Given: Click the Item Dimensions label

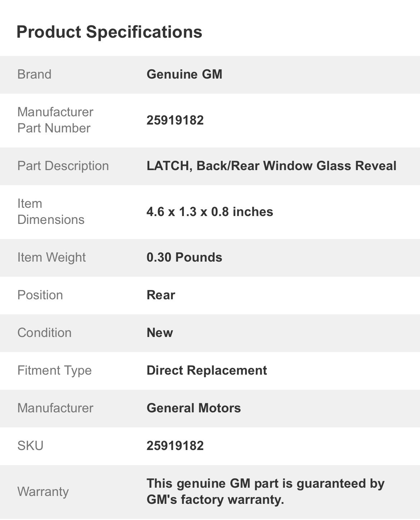Looking at the screenshot, I should click(51, 212).
